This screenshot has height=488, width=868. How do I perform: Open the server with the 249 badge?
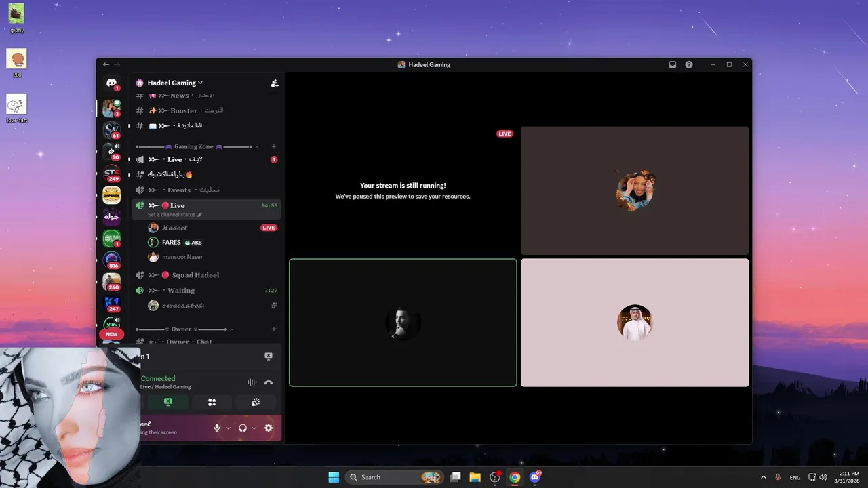click(112, 174)
